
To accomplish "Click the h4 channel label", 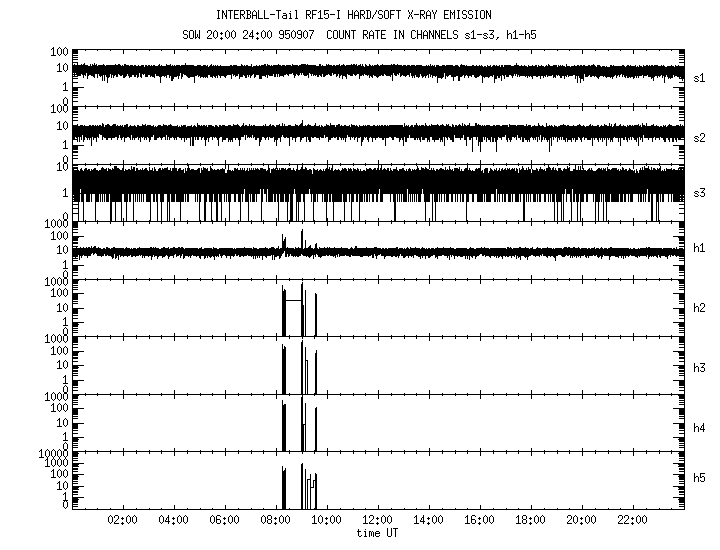I will [x=700, y=428].
